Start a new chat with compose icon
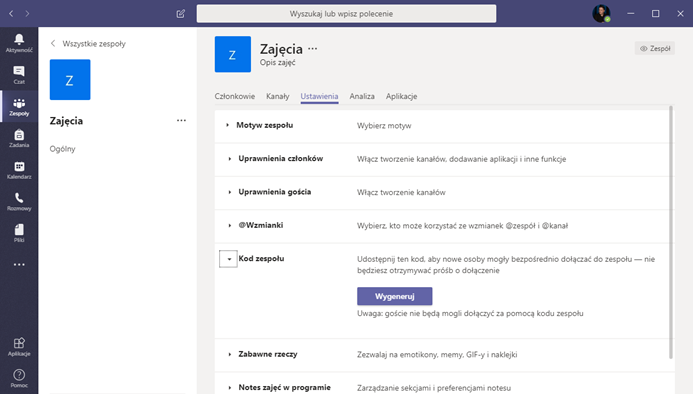 [x=181, y=14]
